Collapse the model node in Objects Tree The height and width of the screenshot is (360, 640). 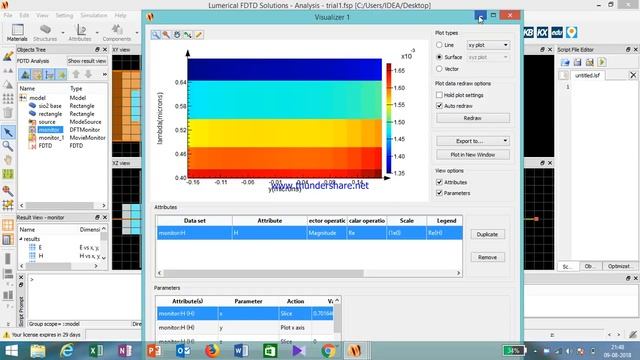[23, 98]
